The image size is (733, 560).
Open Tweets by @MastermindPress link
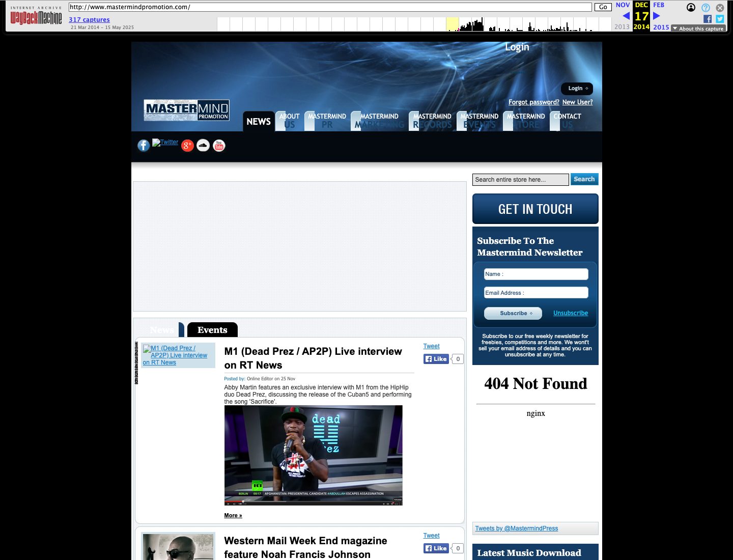pyautogui.click(x=516, y=528)
